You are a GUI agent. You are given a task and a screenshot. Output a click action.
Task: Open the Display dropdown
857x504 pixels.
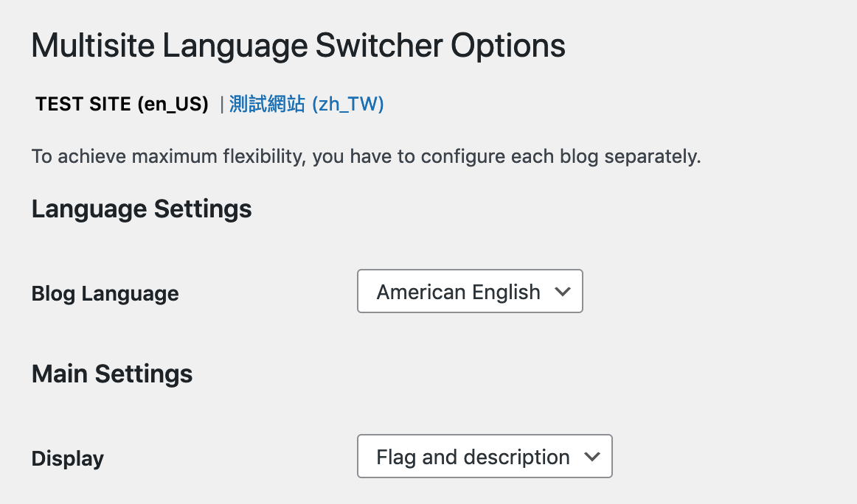tap(485, 457)
